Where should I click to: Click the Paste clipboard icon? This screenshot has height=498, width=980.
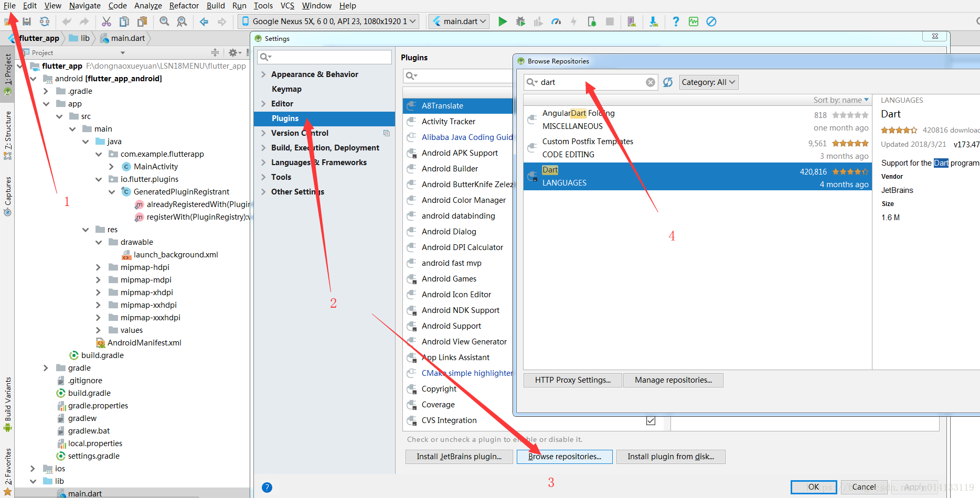[x=142, y=21]
